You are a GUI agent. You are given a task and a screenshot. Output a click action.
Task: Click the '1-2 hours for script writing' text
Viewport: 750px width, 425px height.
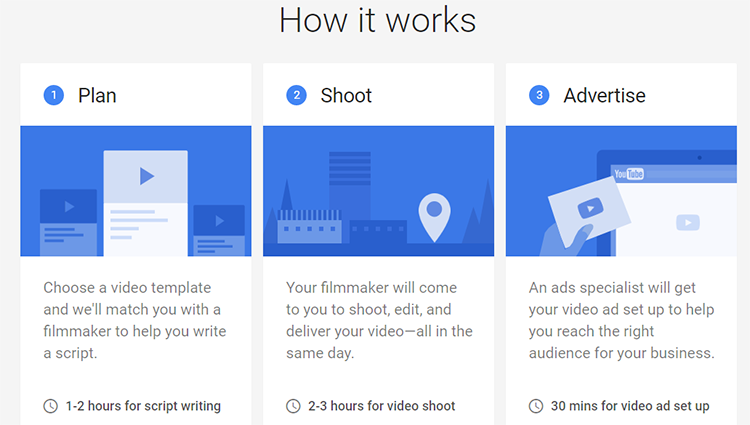(143, 406)
